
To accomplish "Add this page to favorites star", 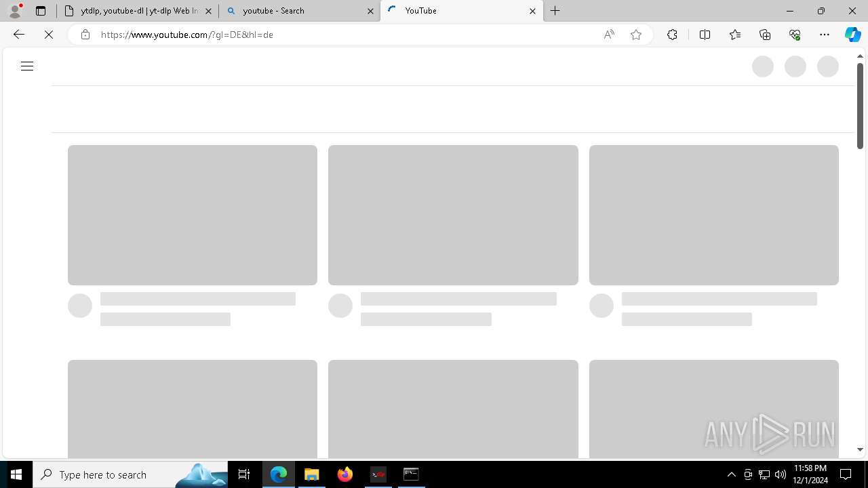I will (x=636, y=35).
